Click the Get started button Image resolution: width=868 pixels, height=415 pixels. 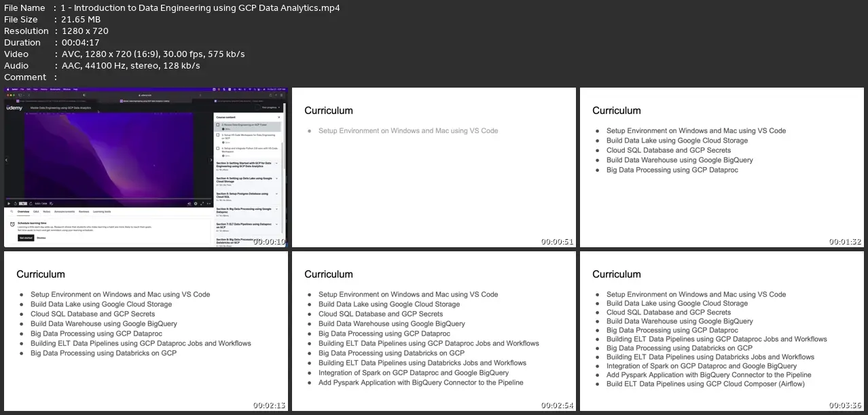pos(26,238)
